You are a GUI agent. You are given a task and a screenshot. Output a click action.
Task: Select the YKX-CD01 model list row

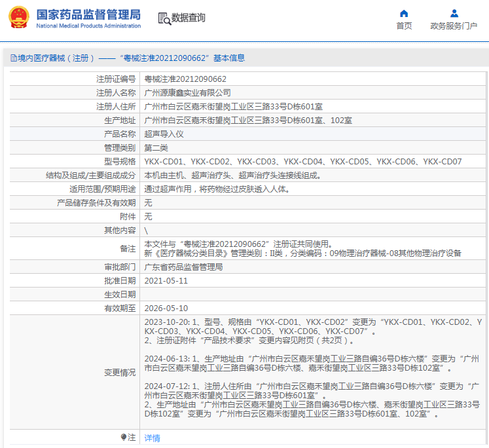coord(303,162)
